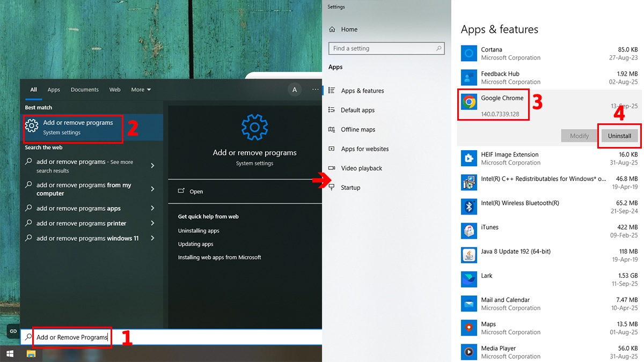644x362 pixels.
Task: Click the Maps app icon
Action: (469, 328)
